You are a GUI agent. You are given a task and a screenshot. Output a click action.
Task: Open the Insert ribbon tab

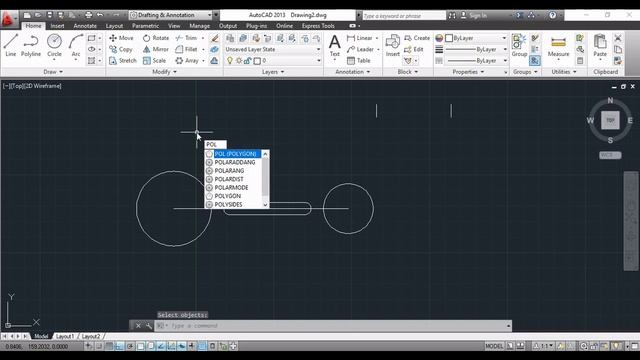[57, 26]
